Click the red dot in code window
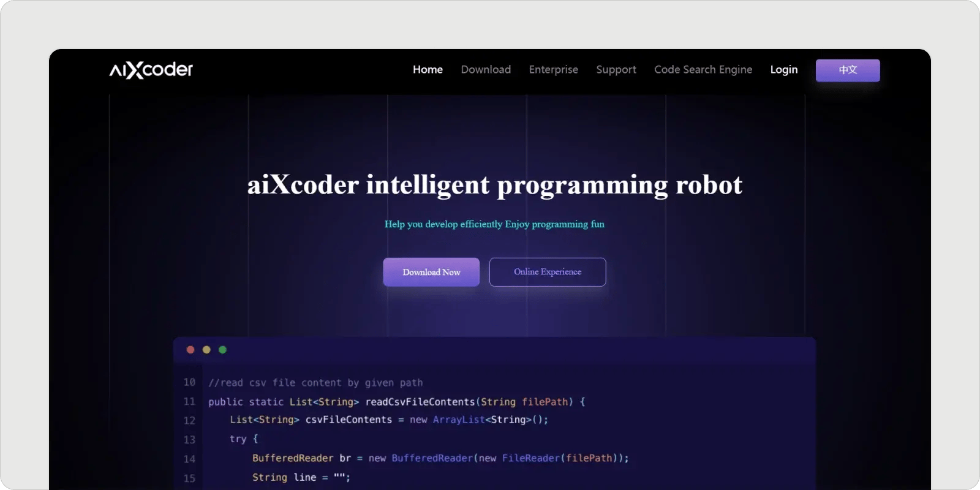This screenshot has width=980, height=490. 190,350
